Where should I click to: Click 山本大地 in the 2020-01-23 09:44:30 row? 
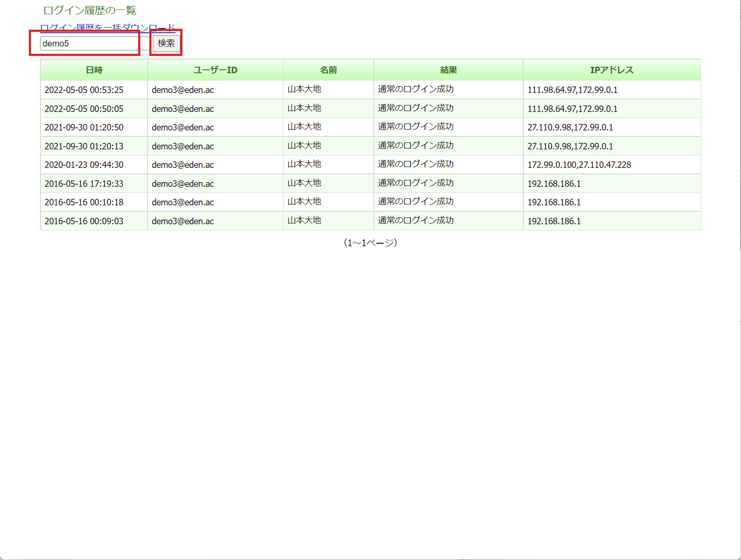(x=304, y=164)
